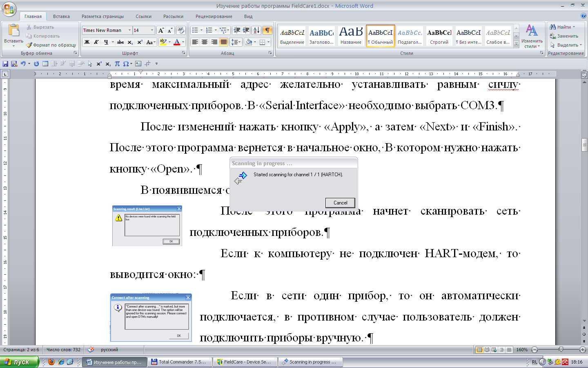Shrink font size with the A-down icon
The image size is (588, 368).
pyautogui.click(x=170, y=30)
